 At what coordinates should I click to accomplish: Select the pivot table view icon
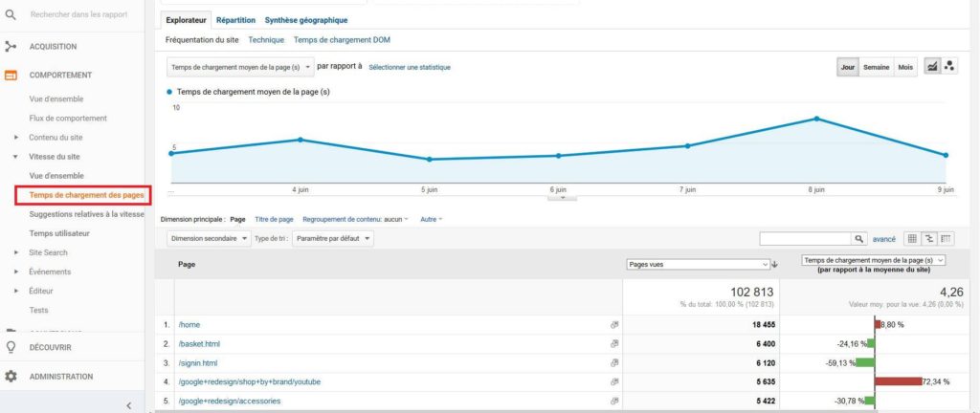(x=947, y=239)
